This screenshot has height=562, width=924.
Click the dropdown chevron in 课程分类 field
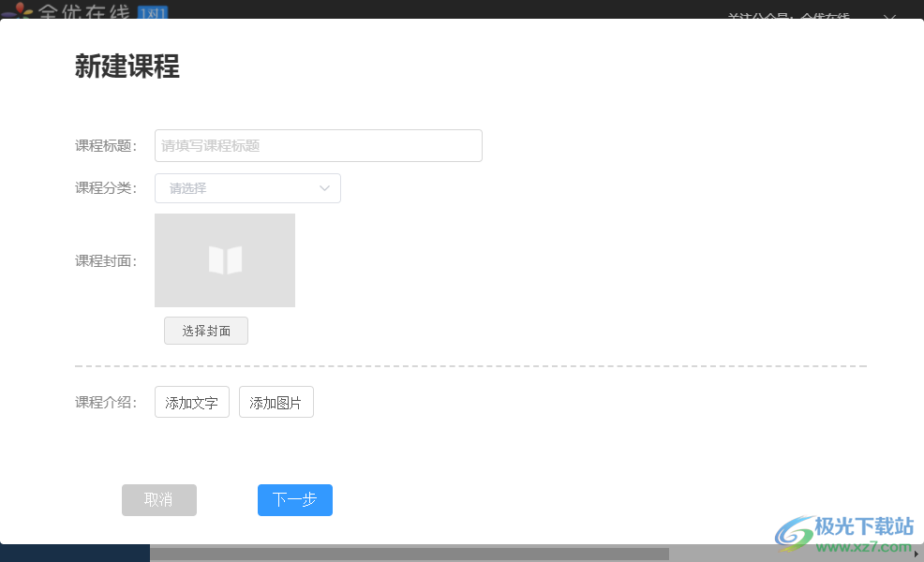pos(325,188)
